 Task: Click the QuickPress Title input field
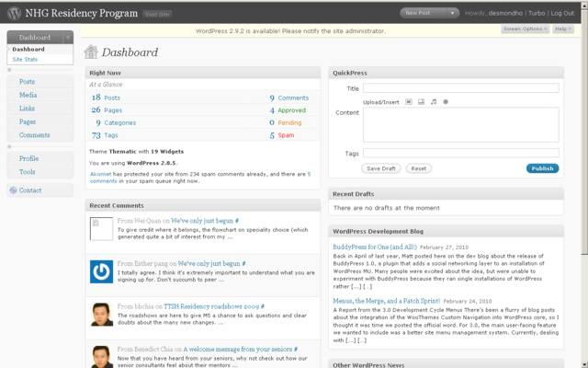pos(461,88)
